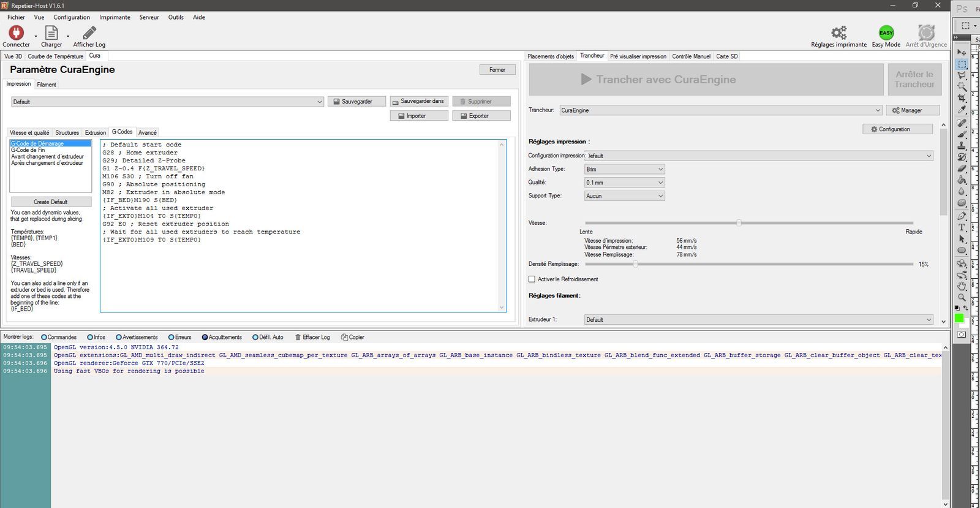Switch to the Vitesse et qualité tab
Image resolution: width=980 pixels, height=508 pixels.
click(29, 133)
